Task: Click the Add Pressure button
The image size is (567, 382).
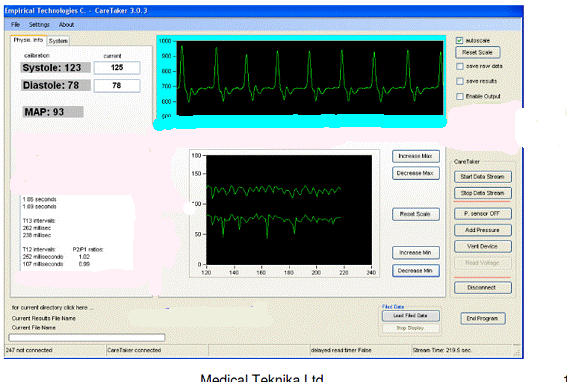Action: (482, 230)
